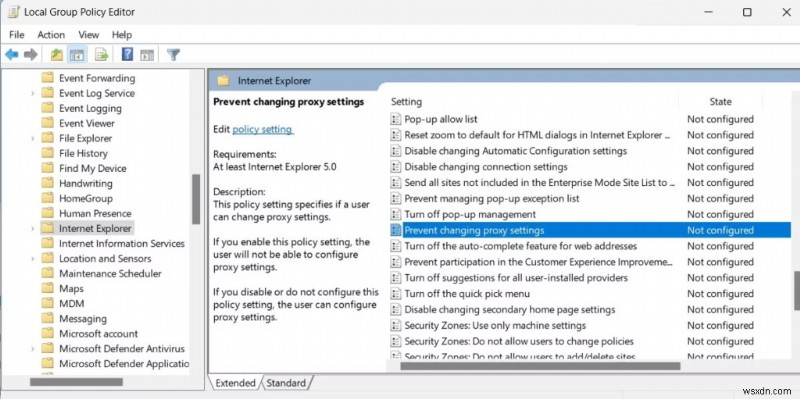Sort by the State column header
Screen dimensions: 800x399
tap(720, 102)
